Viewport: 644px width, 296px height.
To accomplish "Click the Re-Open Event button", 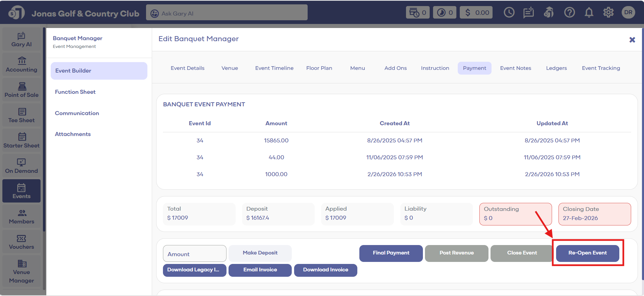I will (x=587, y=253).
